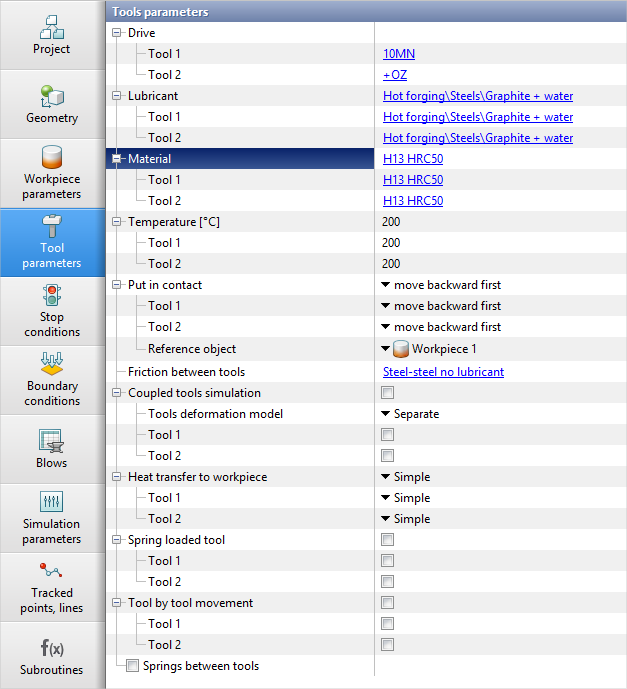Screen dimensions: 627x689
Task: Open Tool 1 material H13 HRC50 link
Action: pos(413,180)
